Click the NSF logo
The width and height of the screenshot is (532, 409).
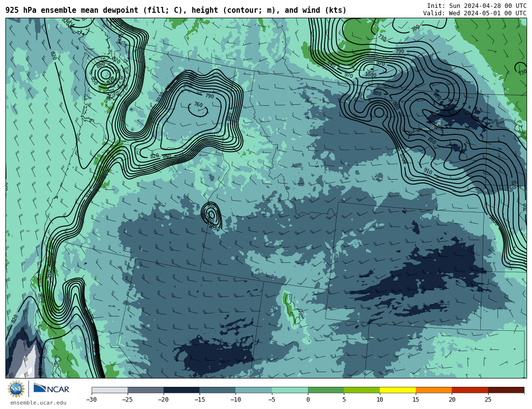click(16, 389)
